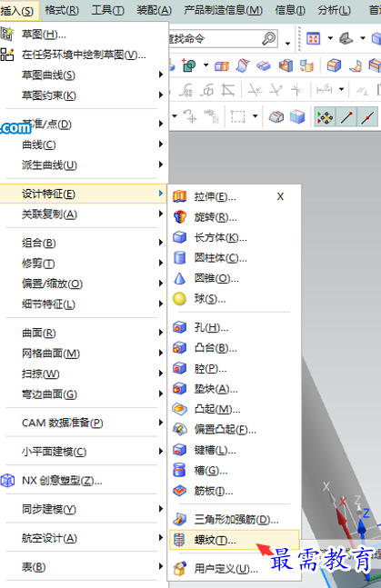Open the dimension tool dropdown arrow
The height and width of the screenshot is (588, 381).
pyautogui.click(x=341, y=89)
